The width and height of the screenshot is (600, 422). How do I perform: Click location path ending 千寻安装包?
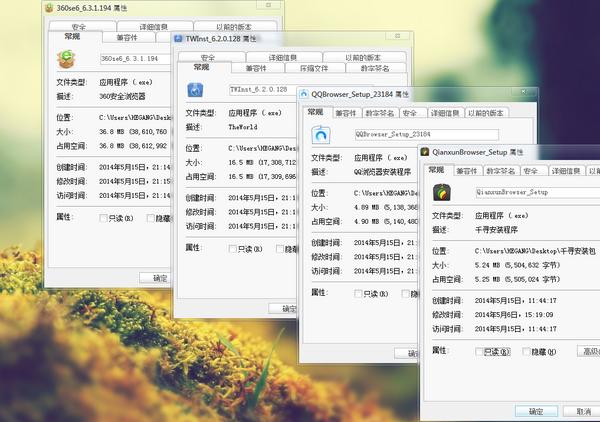(535, 251)
